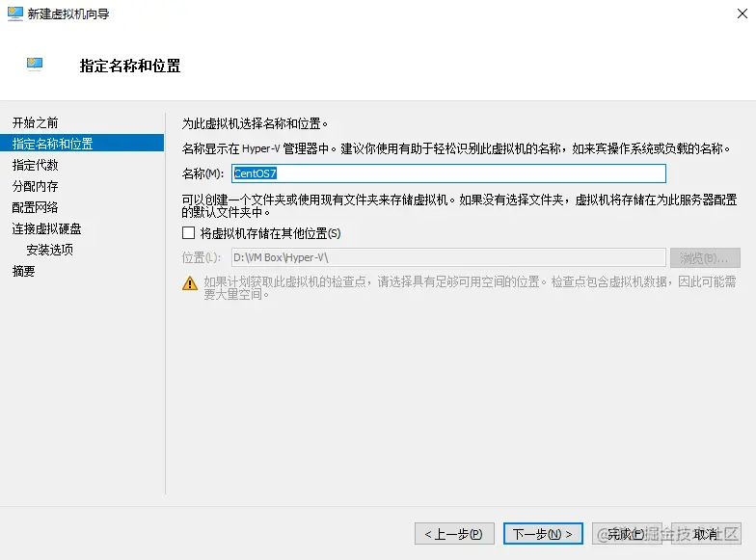The width and height of the screenshot is (756, 560).
Task: Open the 分配内存 step
Action: point(35,187)
